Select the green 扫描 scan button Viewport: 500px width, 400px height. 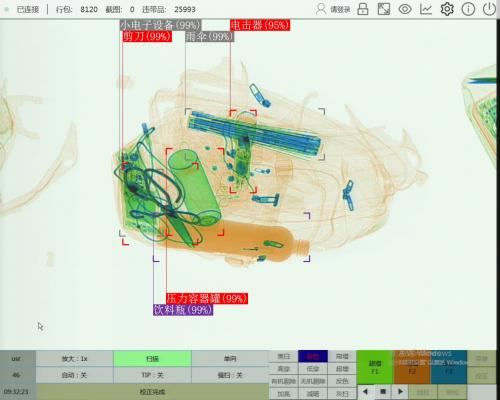point(152,359)
